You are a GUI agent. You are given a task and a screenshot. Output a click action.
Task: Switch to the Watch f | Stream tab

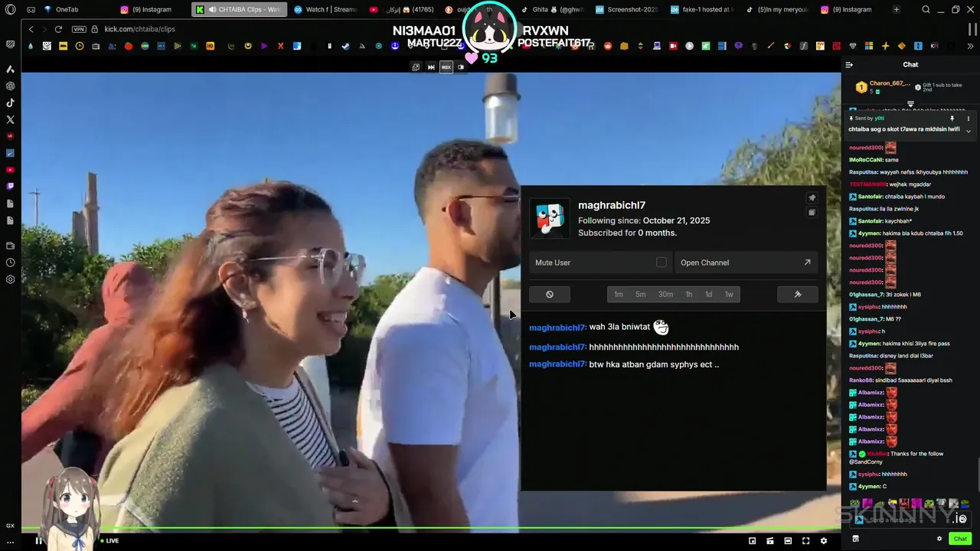(325, 9)
